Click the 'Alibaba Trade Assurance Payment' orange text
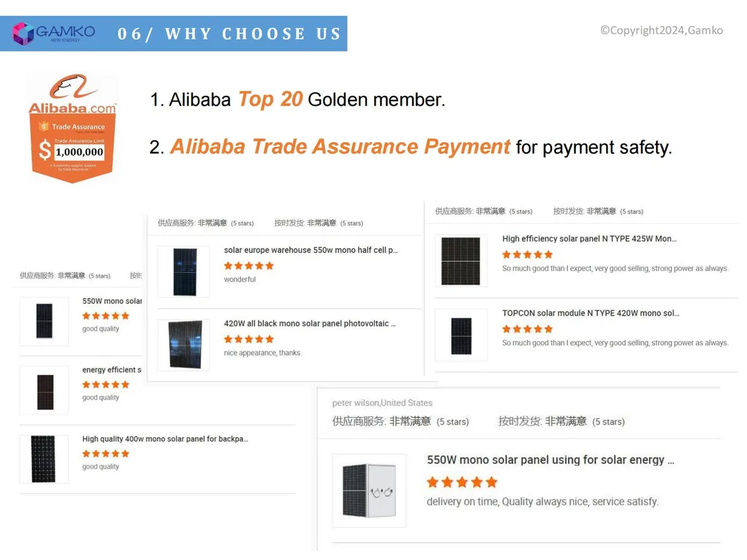This screenshot has height=560, width=747. [x=340, y=147]
